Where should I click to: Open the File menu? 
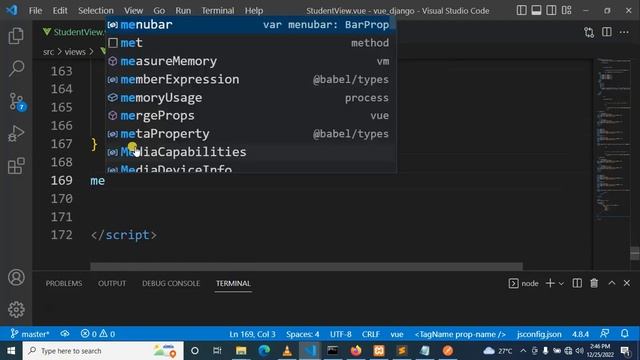[x=35, y=11]
